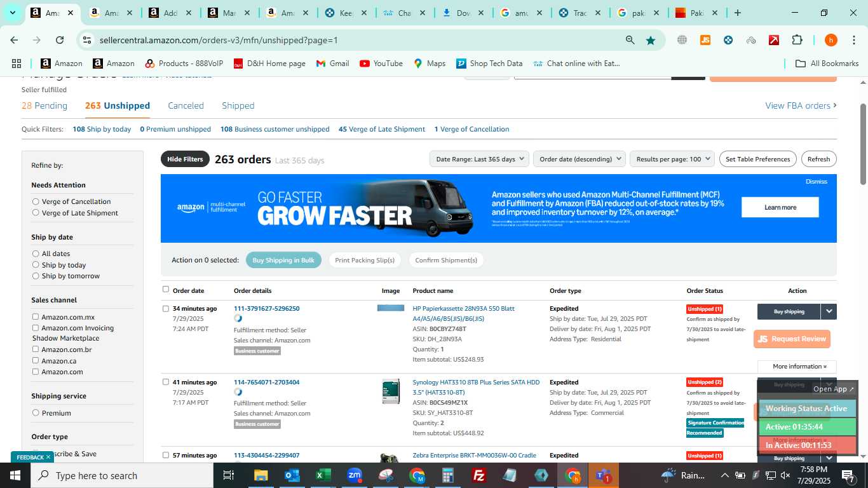Close the FEEDBACK tab with X
The width and height of the screenshot is (868, 488).
pos(48,457)
